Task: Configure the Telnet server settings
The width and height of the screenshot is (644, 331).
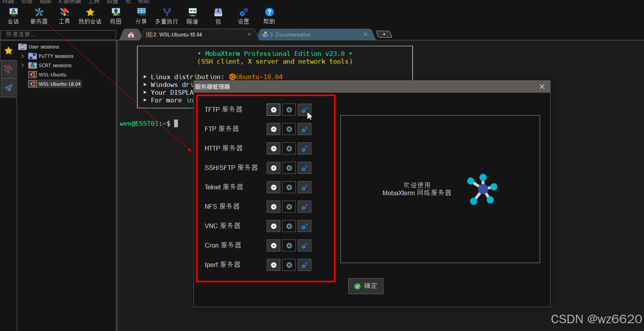Action: click(x=304, y=187)
